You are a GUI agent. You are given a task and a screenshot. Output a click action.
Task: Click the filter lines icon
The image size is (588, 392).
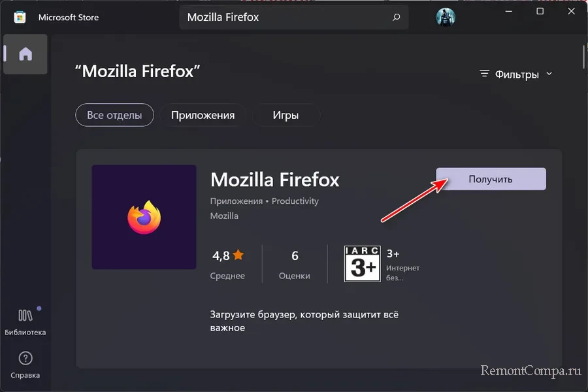coord(484,74)
